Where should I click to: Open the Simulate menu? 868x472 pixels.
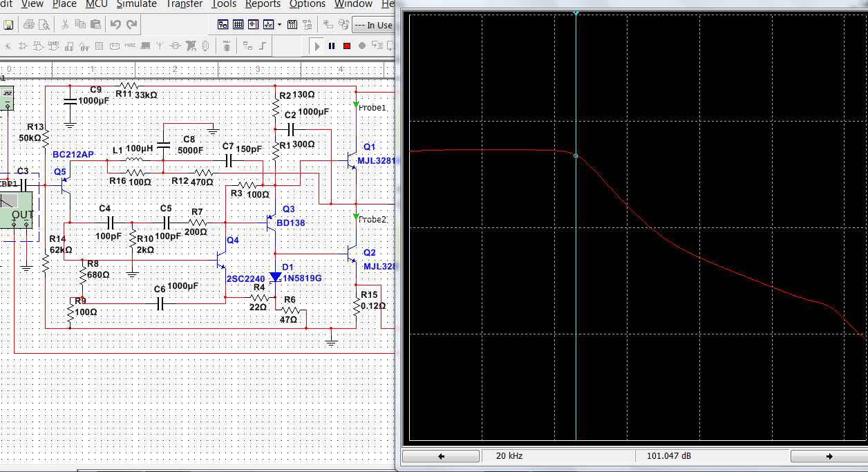point(136,4)
